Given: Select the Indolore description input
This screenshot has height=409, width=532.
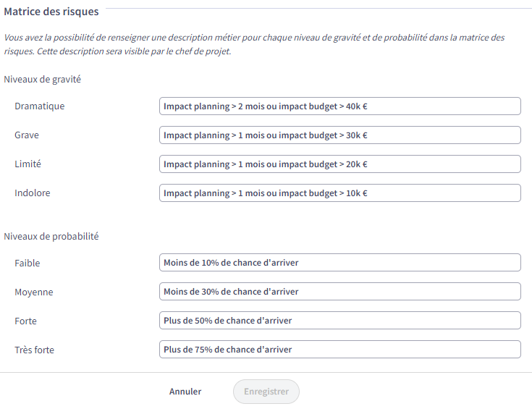Looking at the screenshot, I should pos(340,193).
